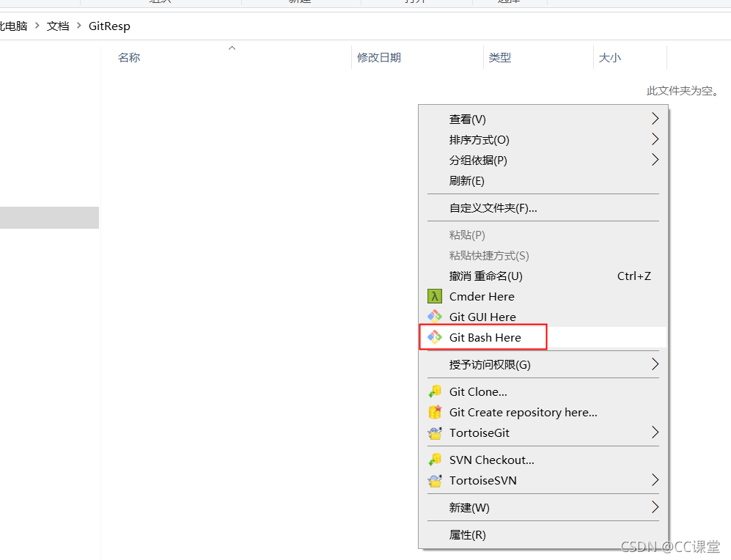This screenshot has width=731, height=560.
Task: Open the breadcrumb chevron before 文档
Action: click(37, 26)
